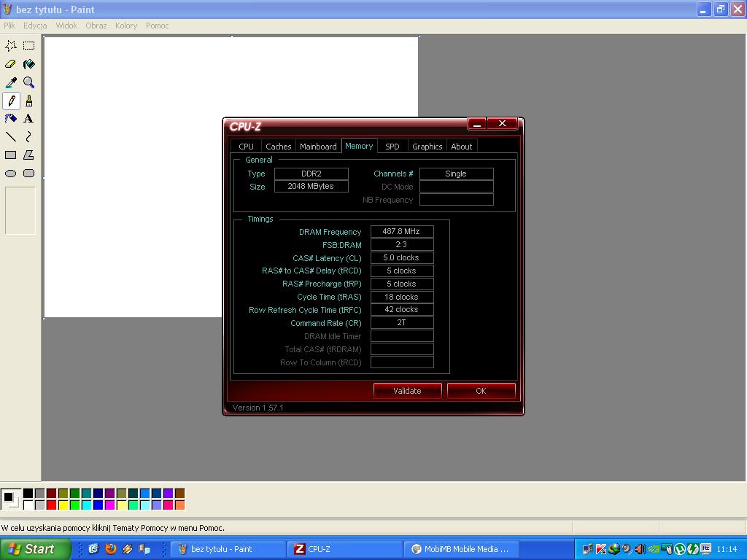The height and width of the screenshot is (560, 747).
Task: Switch to the Caches tab
Action: click(278, 147)
